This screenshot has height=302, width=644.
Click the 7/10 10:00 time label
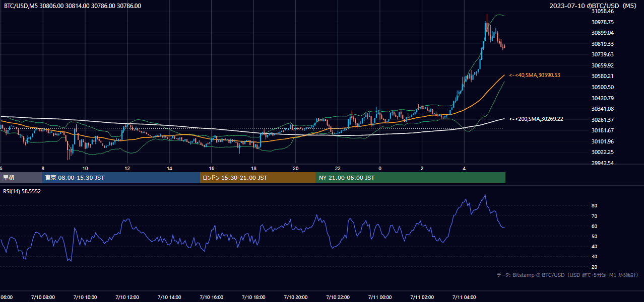[85, 297]
